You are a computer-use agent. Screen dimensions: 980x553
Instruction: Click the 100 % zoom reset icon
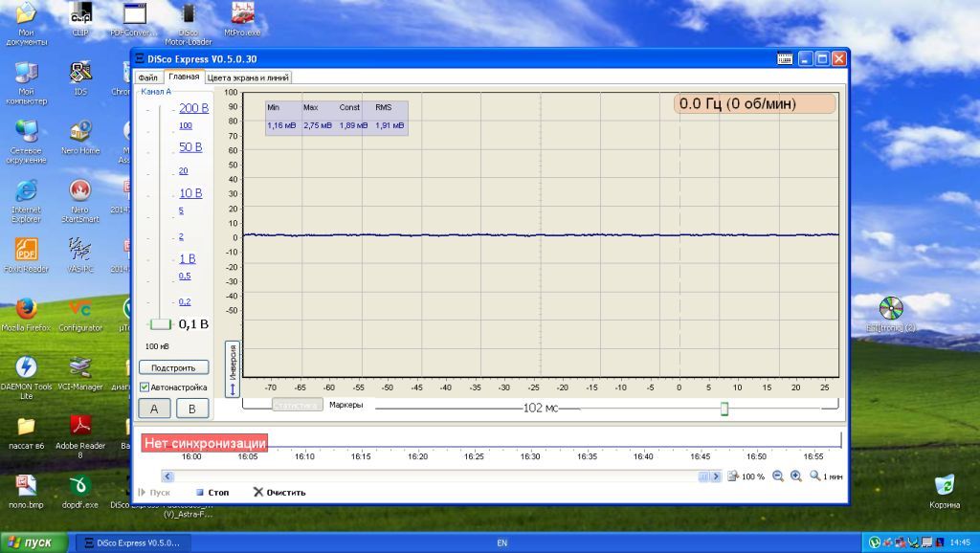click(x=734, y=476)
